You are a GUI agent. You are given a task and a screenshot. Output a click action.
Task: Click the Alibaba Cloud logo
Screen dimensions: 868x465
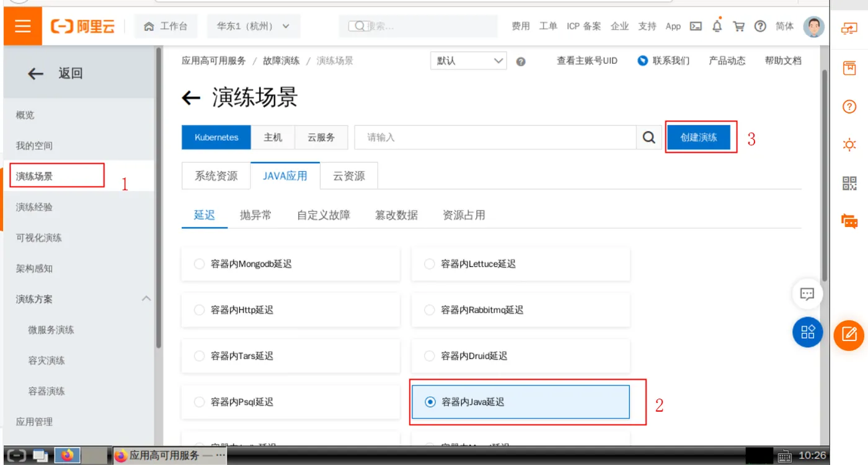82,26
